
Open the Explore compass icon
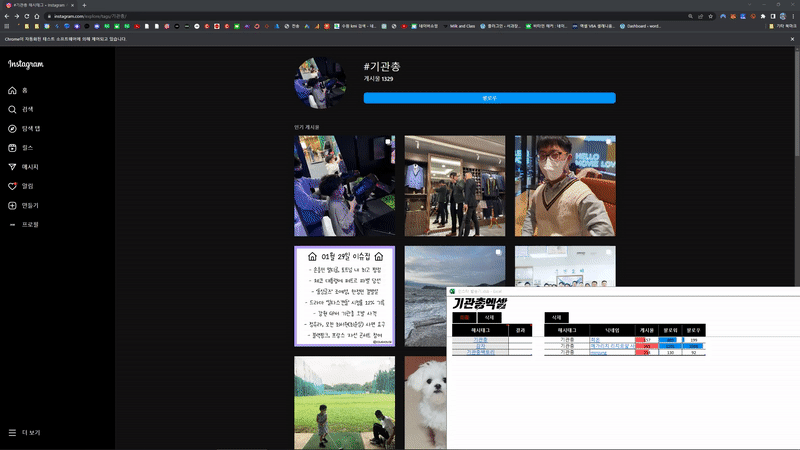12,129
